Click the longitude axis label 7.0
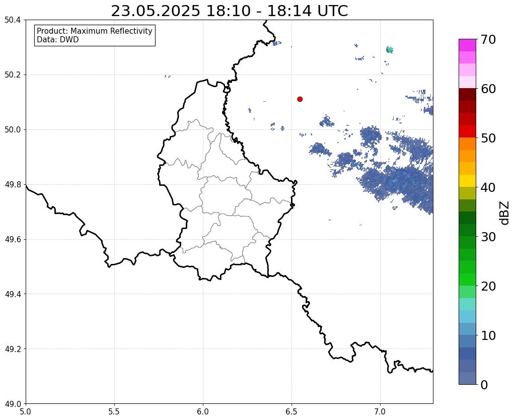 [381, 412]
